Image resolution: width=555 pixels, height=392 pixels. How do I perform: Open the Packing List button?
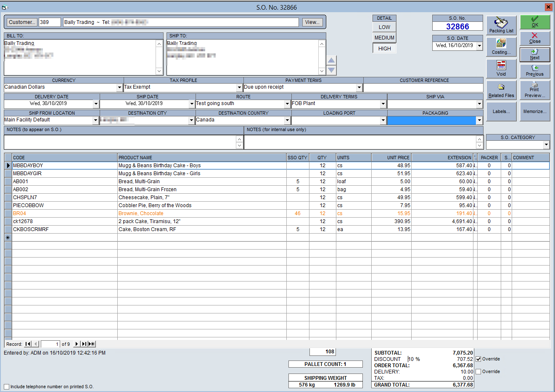point(501,25)
